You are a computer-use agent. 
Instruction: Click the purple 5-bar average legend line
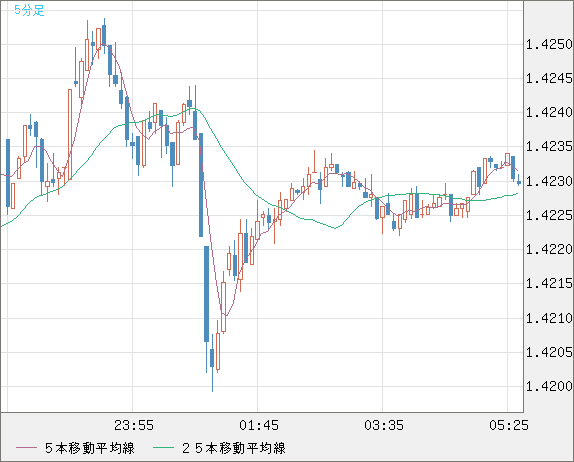26,448
